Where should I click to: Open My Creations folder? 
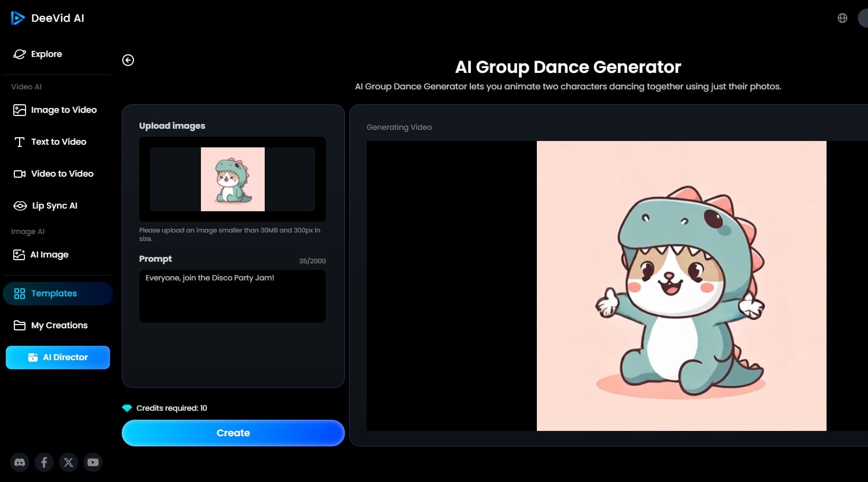[x=59, y=326]
